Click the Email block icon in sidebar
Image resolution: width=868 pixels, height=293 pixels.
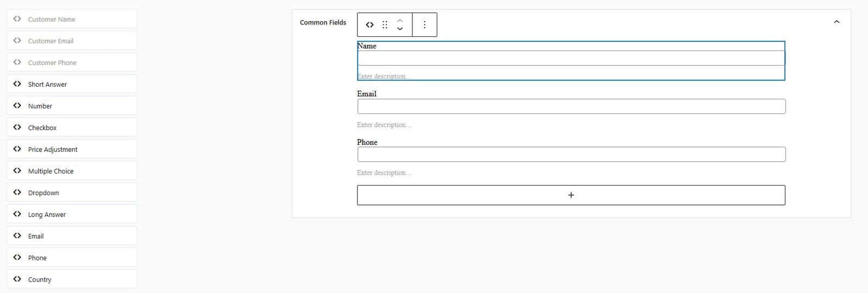(17, 236)
